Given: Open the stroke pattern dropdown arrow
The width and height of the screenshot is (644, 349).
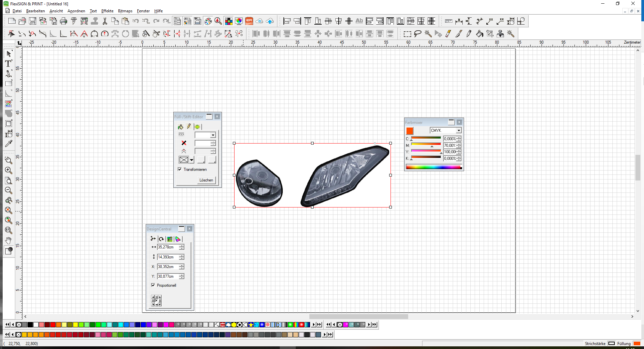Looking at the screenshot, I should (x=192, y=160).
